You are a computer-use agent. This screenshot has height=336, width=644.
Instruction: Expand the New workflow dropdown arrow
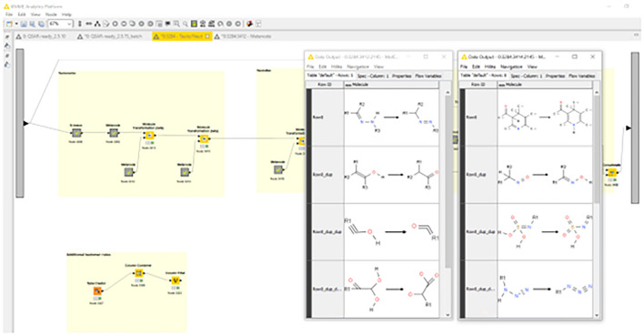[x=16, y=24]
